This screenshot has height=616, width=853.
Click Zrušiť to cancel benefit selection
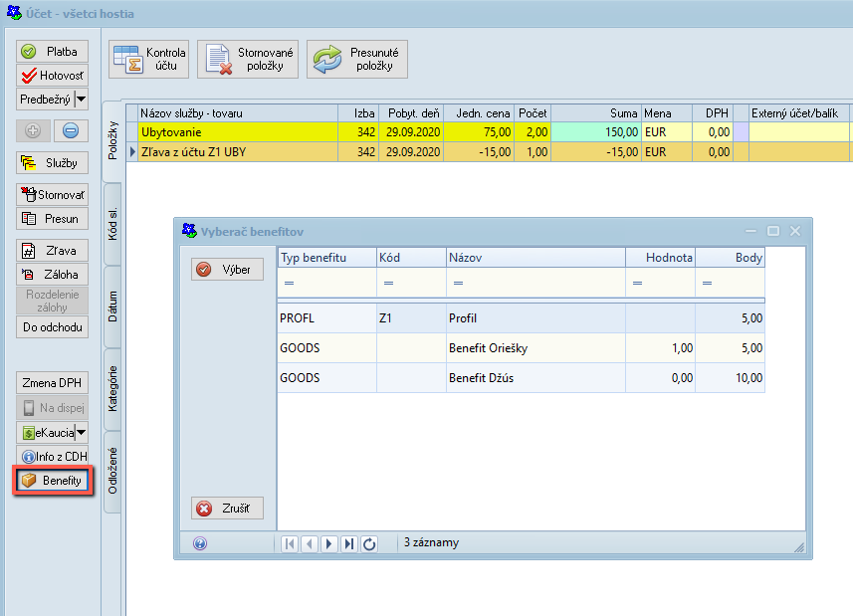[227, 509]
